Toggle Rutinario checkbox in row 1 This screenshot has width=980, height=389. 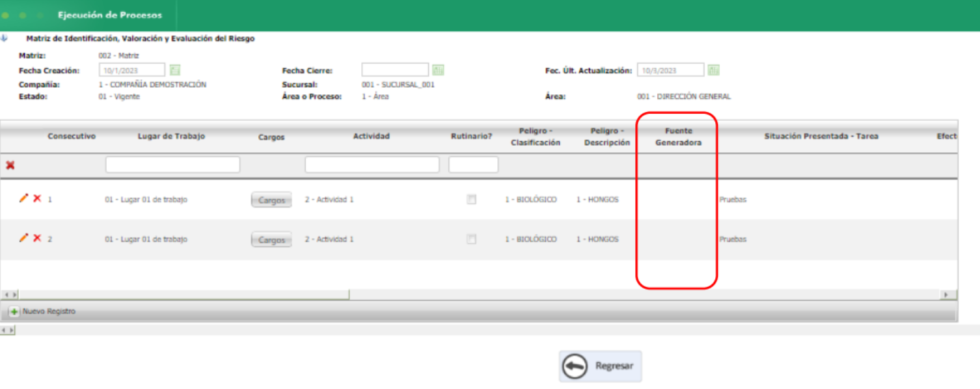(471, 200)
